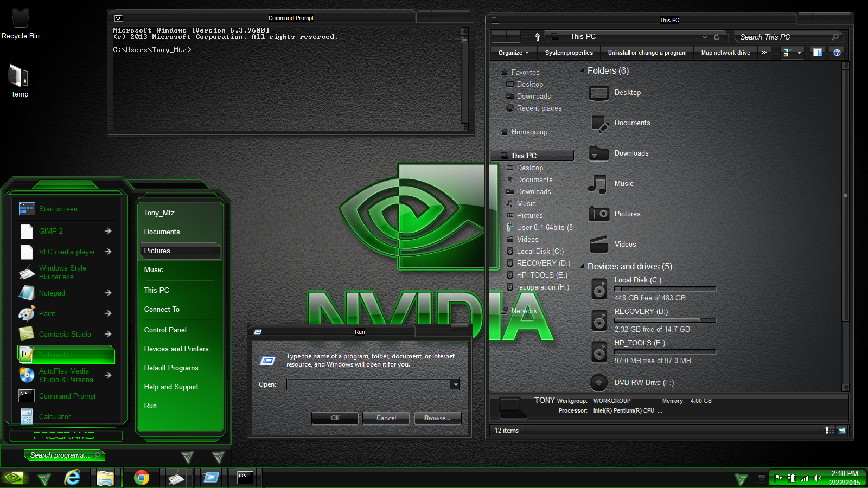Select Pictures in start menu right pane

[181, 251]
